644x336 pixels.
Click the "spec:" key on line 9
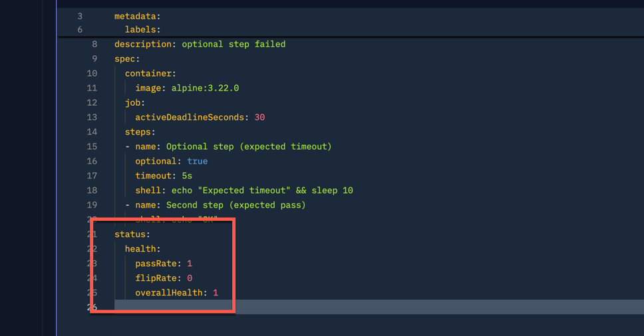pos(126,59)
